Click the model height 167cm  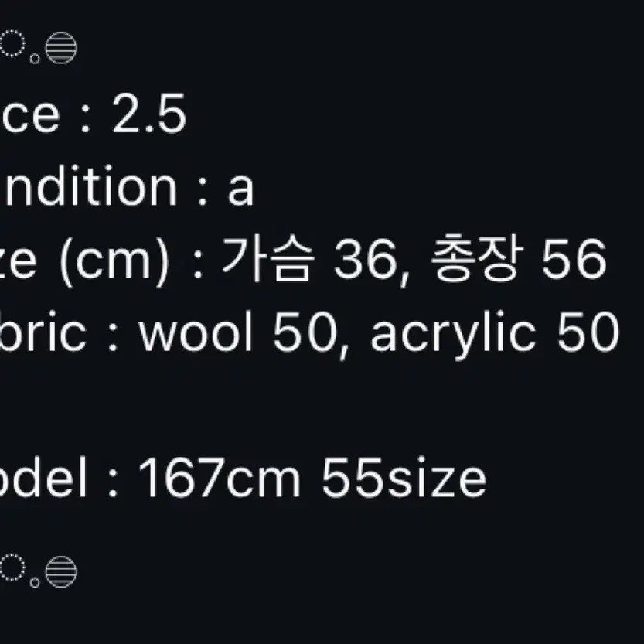pyautogui.click(x=220, y=478)
